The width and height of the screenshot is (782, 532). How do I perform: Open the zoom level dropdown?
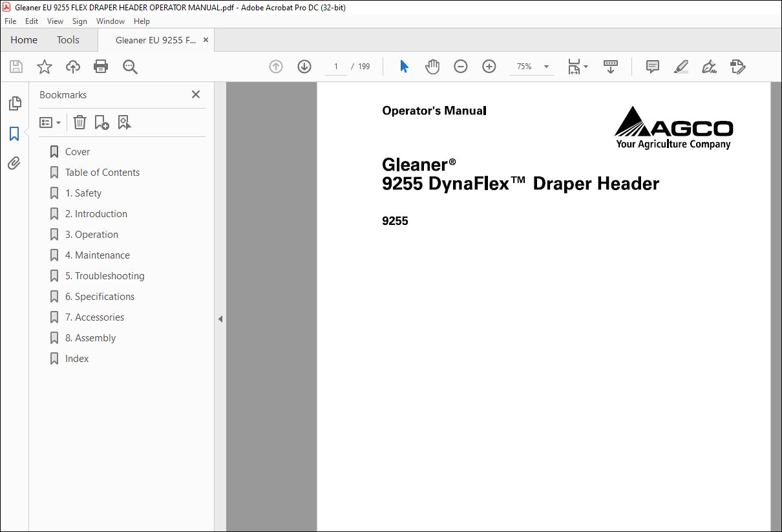click(x=546, y=67)
